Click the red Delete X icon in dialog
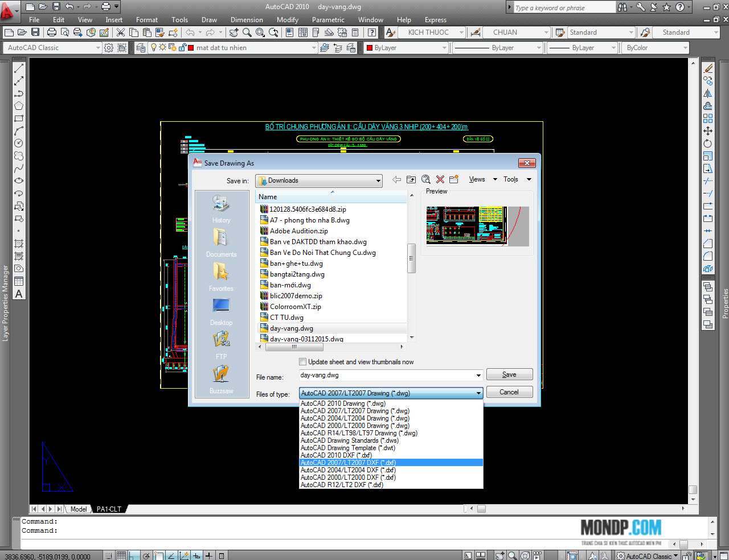 (440, 179)
